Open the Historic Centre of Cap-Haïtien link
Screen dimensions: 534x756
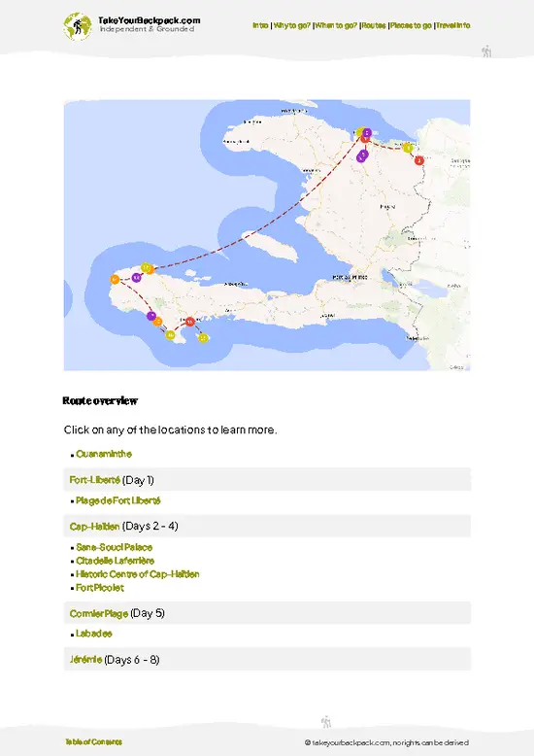tap(137, 574)
